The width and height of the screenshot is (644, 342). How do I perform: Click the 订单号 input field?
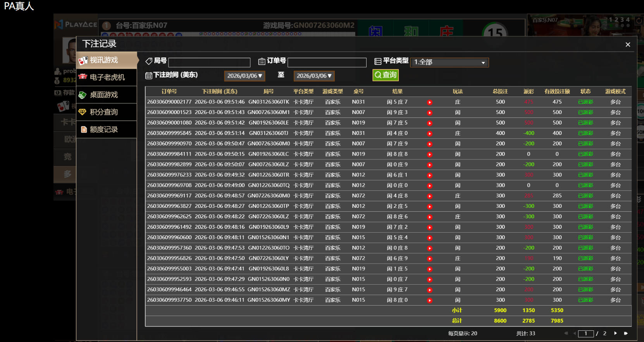(327, 62)
